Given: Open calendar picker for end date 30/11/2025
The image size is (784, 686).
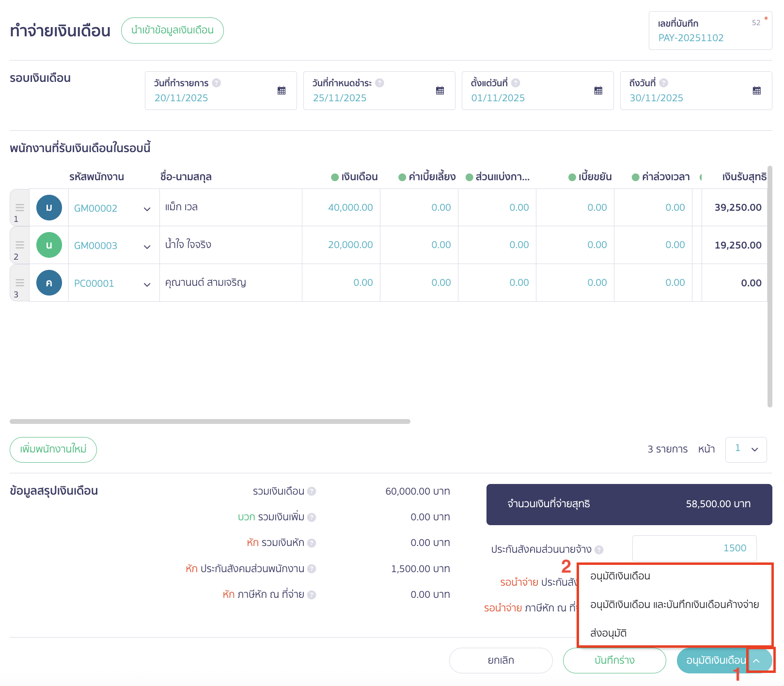Looking at the screenshot, I should (757, 91).
